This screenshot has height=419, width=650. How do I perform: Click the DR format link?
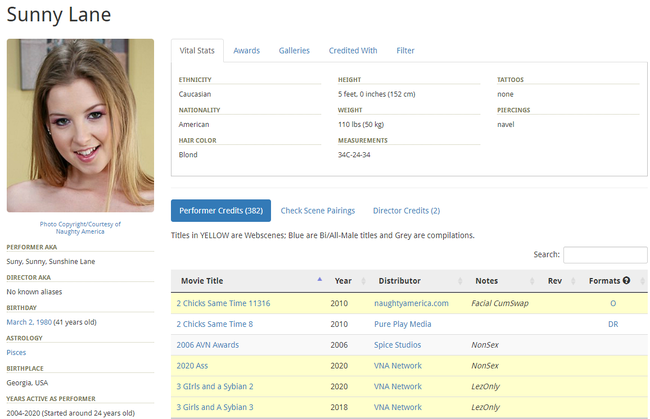click(x=613, y=324)
